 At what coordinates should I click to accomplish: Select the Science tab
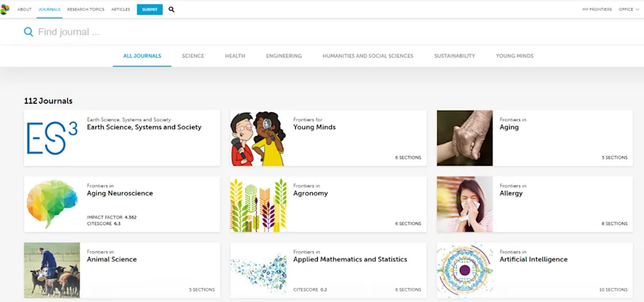click(193, 56)
